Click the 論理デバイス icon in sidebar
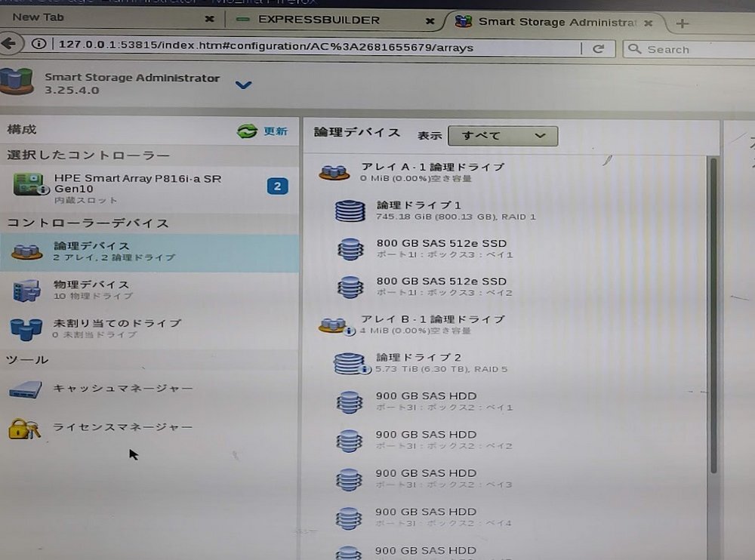The width and height of the screenshot is (755, 560). pos(27,251)
